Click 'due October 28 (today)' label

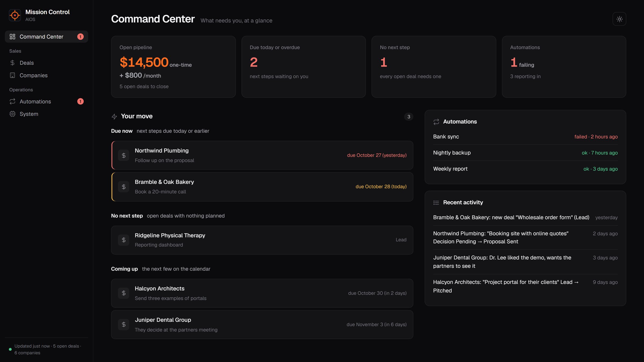point(381,187)
